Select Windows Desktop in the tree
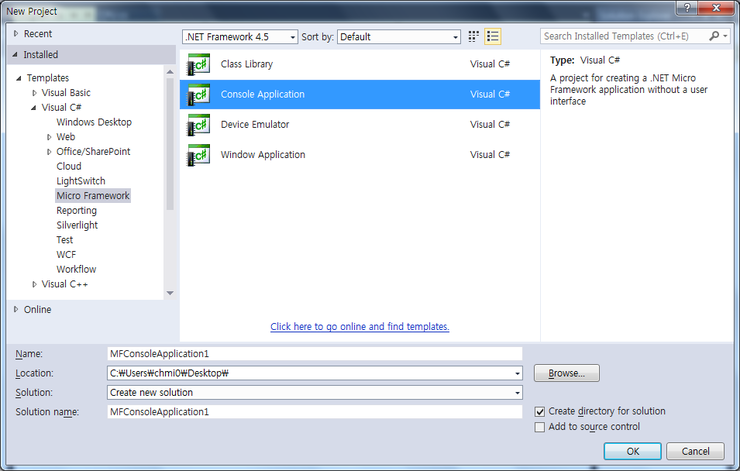Viewport: 740px width, 471px height. click(94, 122)
